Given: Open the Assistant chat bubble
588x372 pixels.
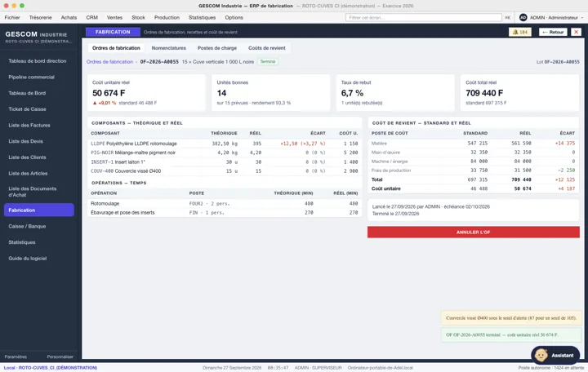Looking at the screenshot, I should pos(555,355).
